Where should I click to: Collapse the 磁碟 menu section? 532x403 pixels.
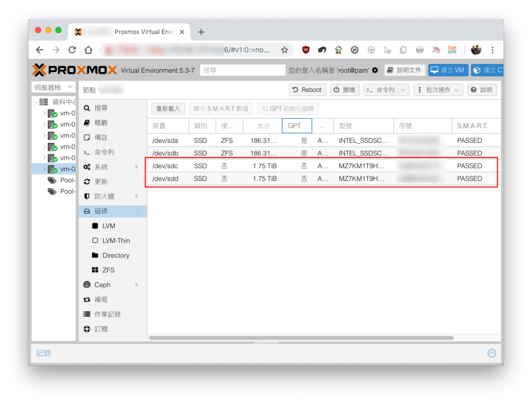tap(137, 211)
